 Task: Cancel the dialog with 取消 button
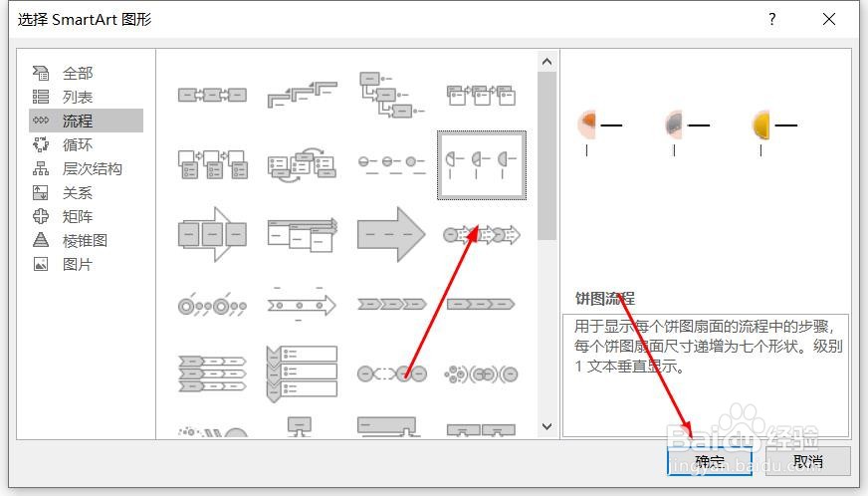(807, 461)
